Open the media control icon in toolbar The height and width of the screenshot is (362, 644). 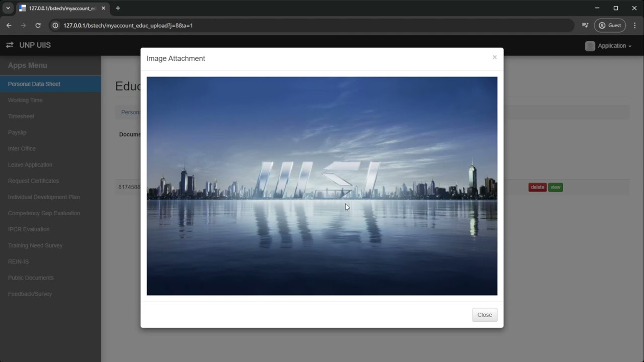point(585,25)
